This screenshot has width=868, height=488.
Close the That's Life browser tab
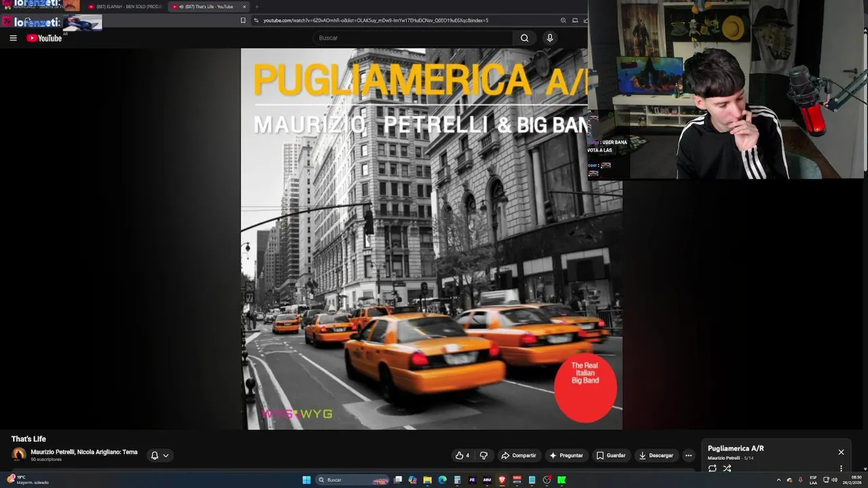244,7
